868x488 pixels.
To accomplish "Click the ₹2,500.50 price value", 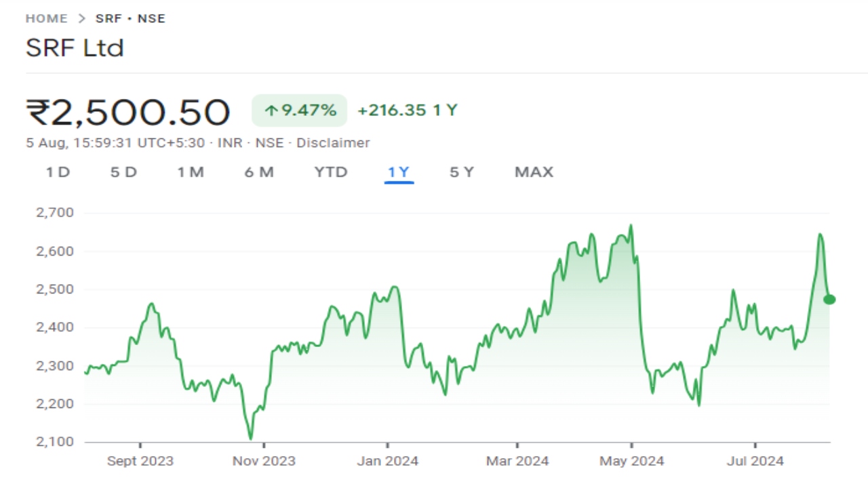I will [128, 112].
